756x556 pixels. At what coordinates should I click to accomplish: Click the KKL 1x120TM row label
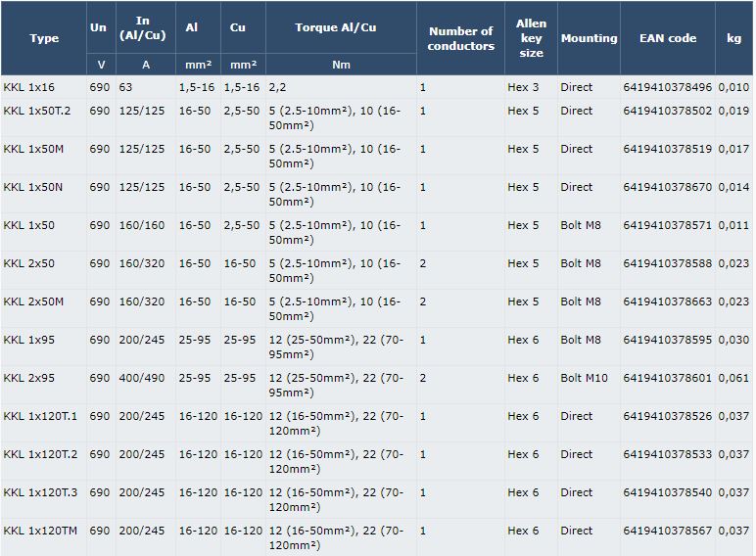(x=40, y=531)
